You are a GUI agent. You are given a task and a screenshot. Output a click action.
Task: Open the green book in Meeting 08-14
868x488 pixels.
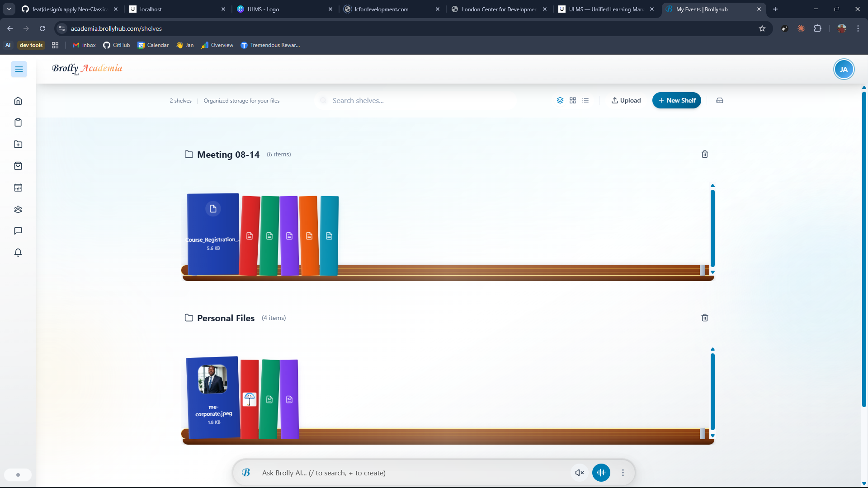tap(269, 235)
